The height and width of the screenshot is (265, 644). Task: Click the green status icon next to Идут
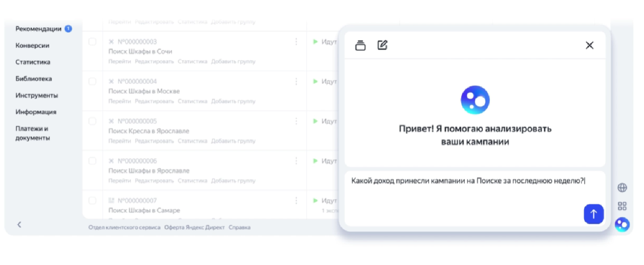[x=315, y=42]
